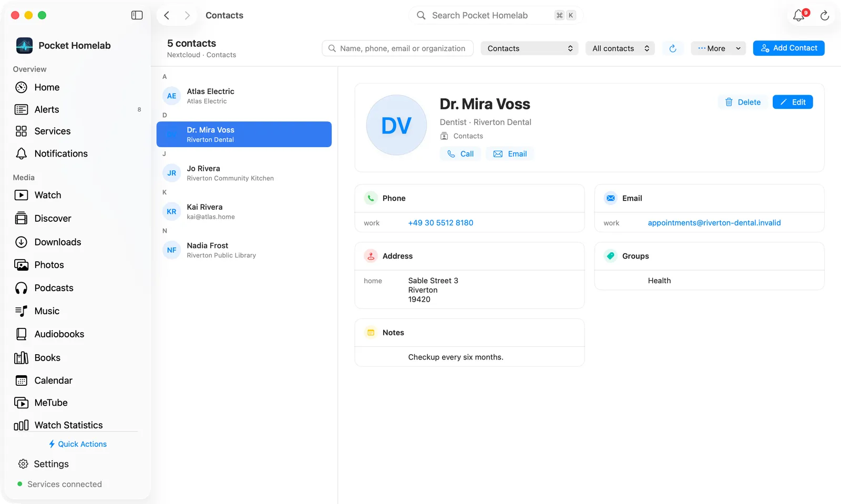Select Nadia Frost in the contact list
The height and width of the screenshot is (504, 841).
[x=244, y=250]
